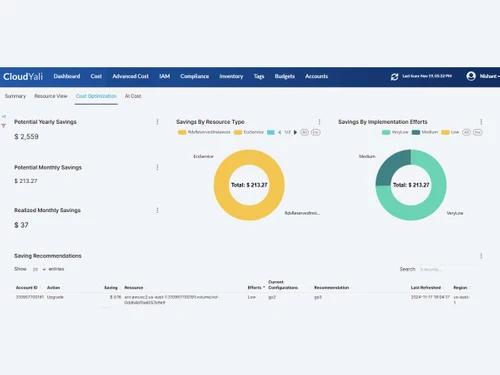Open the IAM menu item
This screenshot has height=375, width=500.
coord(164,76)
